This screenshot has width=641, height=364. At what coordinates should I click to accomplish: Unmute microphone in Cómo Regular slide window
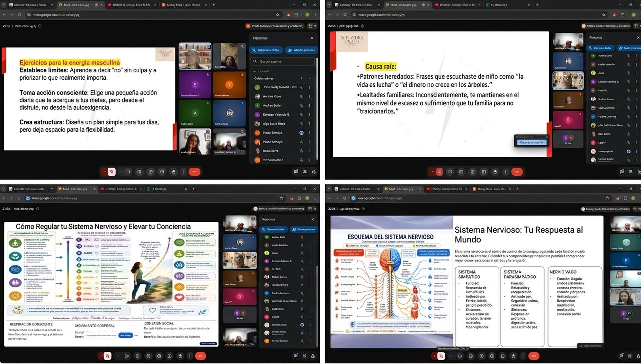[106, 356]
